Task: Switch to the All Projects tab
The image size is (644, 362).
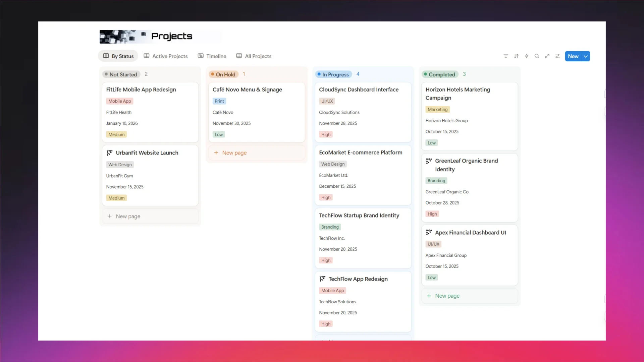Action: coord(254,56)
